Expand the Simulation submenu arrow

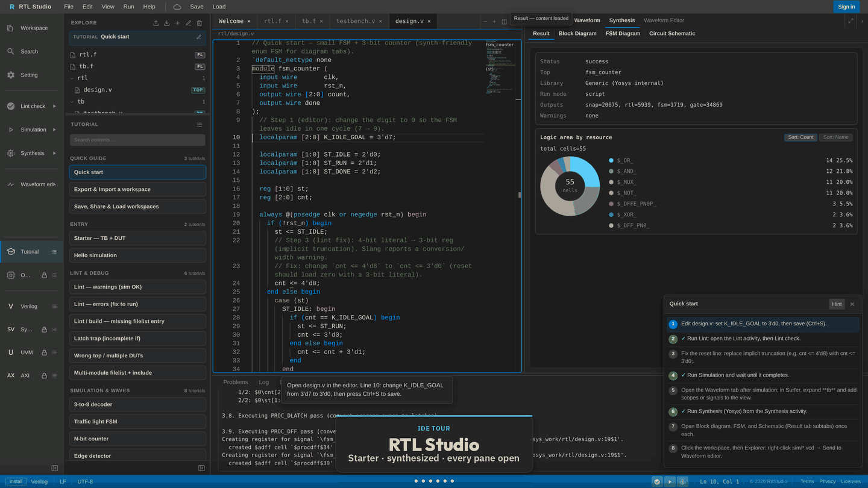(x=55, y=130)
